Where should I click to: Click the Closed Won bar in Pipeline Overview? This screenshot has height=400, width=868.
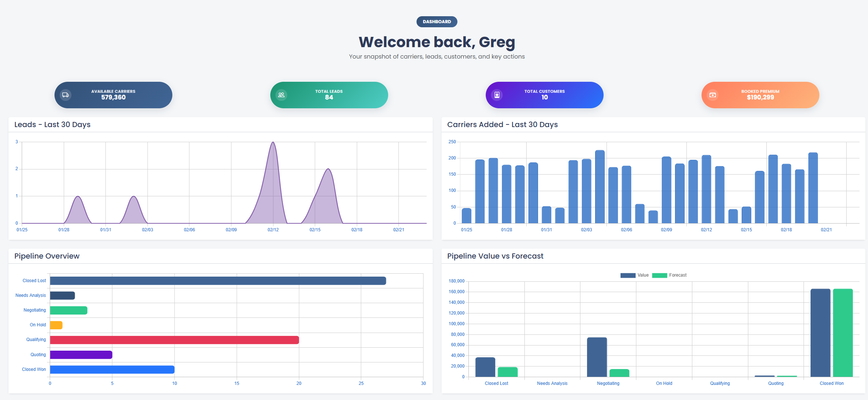(112, 369)
